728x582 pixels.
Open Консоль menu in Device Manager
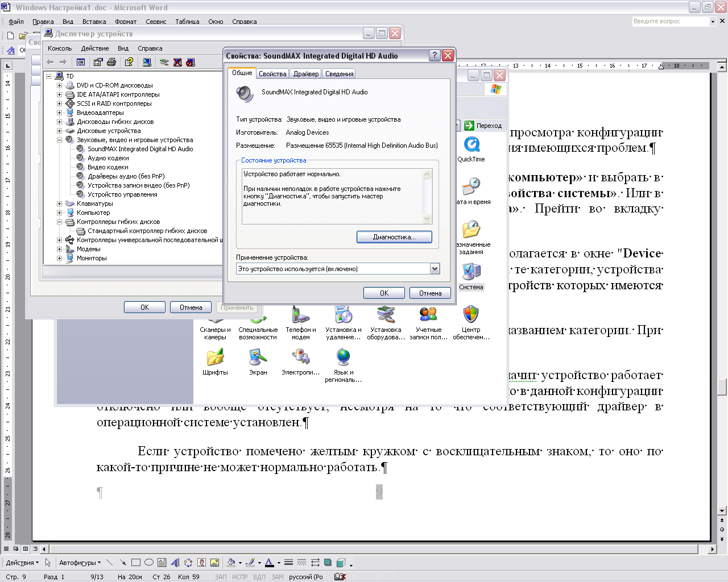[x=60, y=48]
